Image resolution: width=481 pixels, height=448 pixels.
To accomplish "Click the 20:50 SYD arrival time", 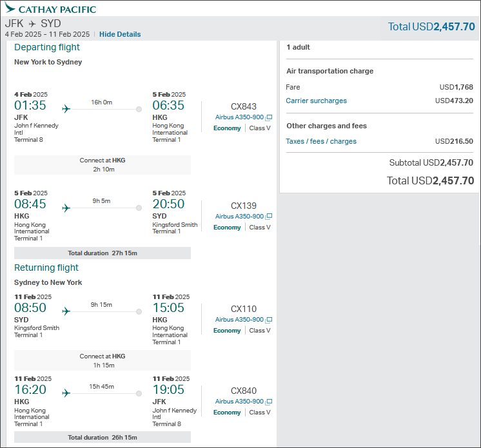I will (x=168, y=204).
